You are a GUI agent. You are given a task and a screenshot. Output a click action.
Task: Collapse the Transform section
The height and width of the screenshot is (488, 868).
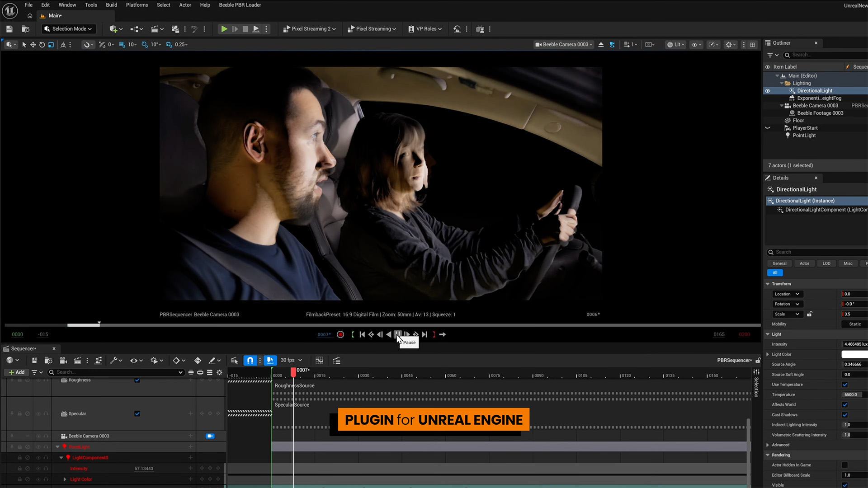click(x=768, y=284)
